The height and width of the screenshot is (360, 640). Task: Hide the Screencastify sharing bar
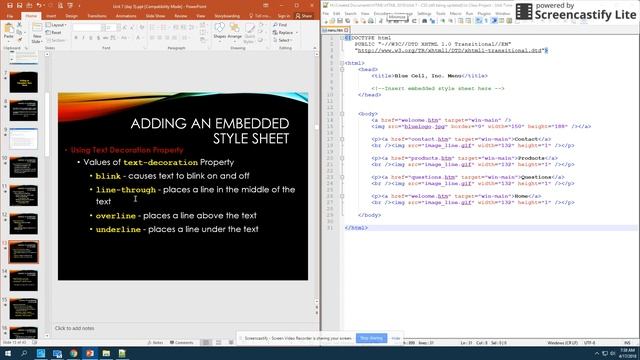pyautogui.click(x=396, y=338)
